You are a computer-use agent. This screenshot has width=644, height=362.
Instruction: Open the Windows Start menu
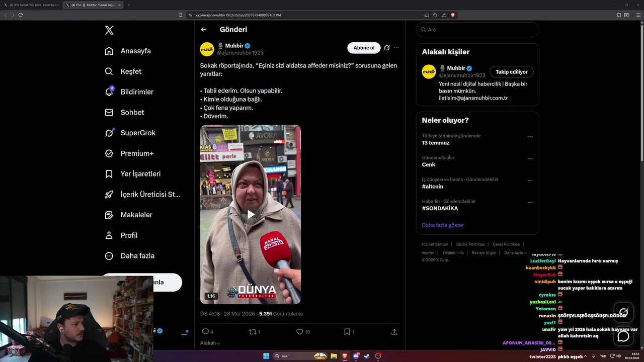click(266, 356)
